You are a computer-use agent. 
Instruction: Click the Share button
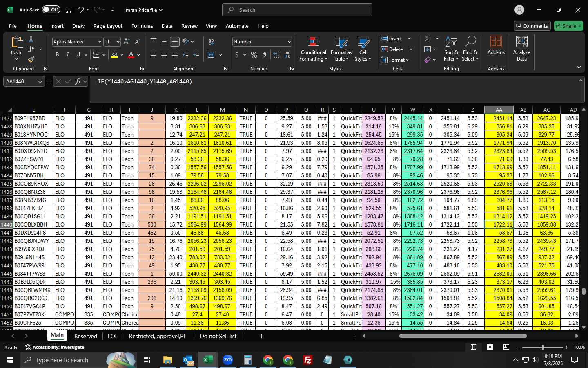[568, 26]
